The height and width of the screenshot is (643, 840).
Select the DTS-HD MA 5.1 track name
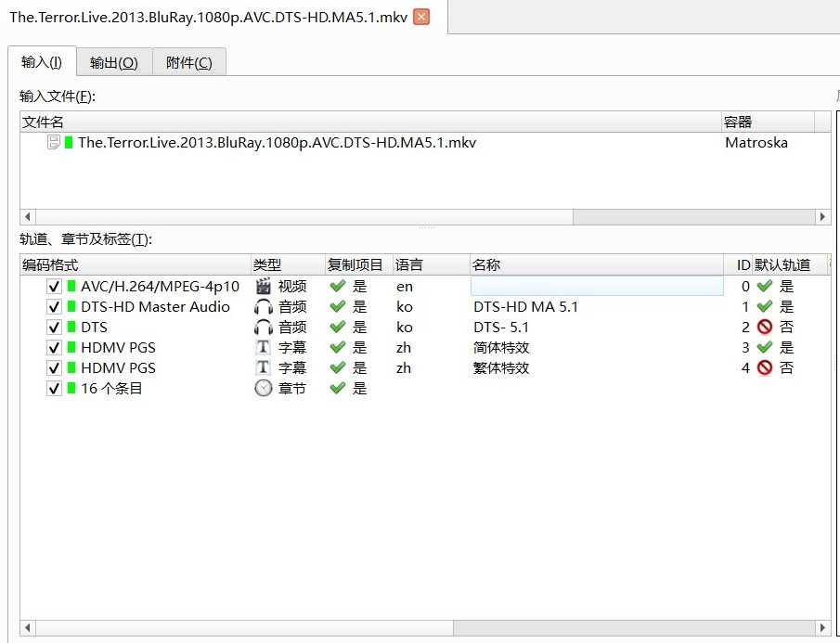[x=525, y=307]
